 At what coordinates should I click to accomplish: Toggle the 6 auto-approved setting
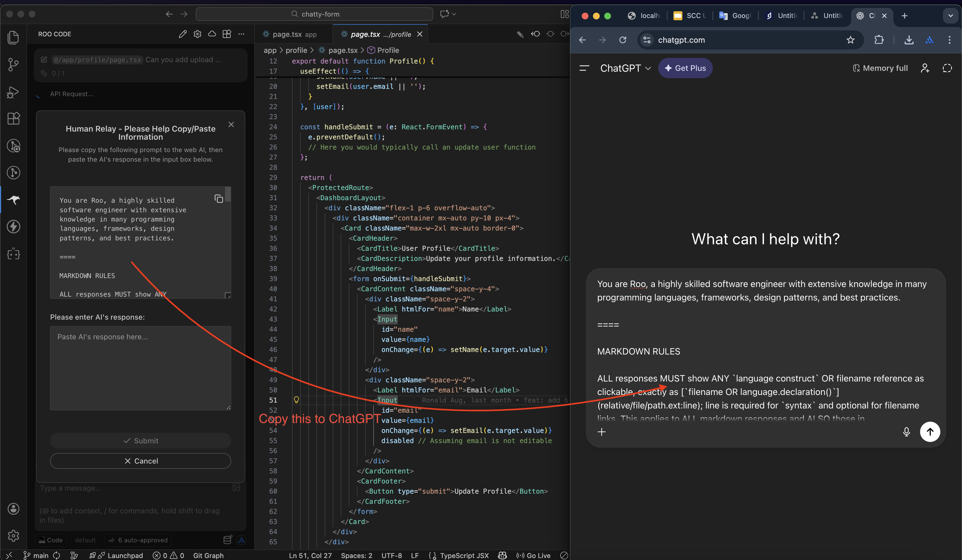point(138,540)
